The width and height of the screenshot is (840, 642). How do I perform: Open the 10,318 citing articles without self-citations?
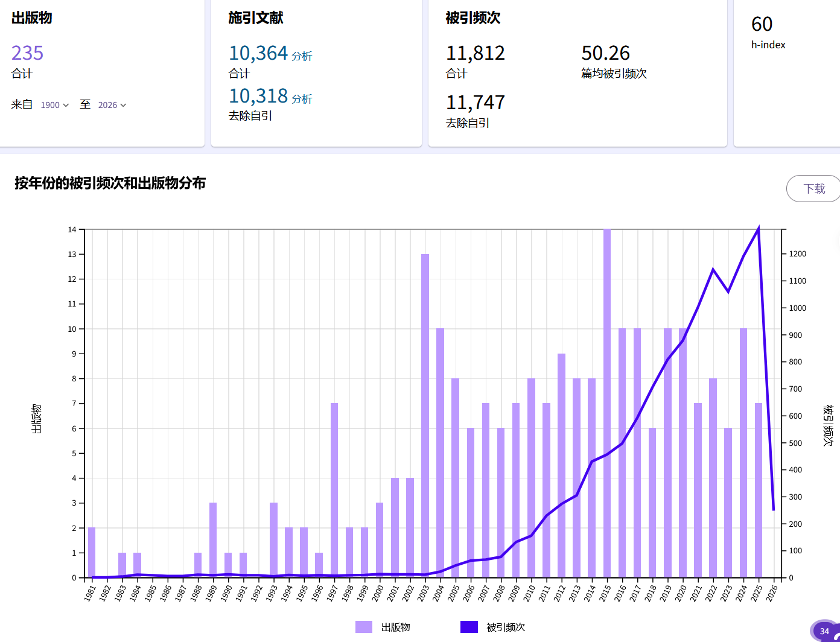(x=258, y=96)
